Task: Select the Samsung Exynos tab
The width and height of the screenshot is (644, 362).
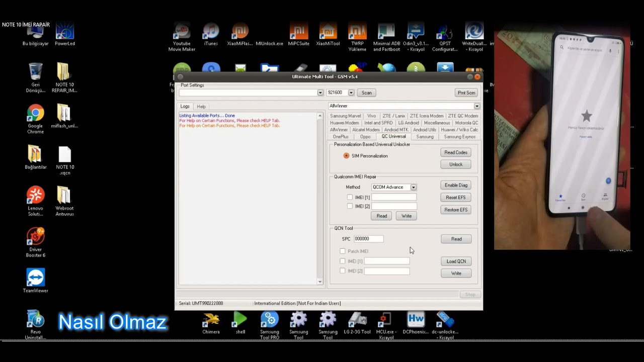Action: coord(460,137)
